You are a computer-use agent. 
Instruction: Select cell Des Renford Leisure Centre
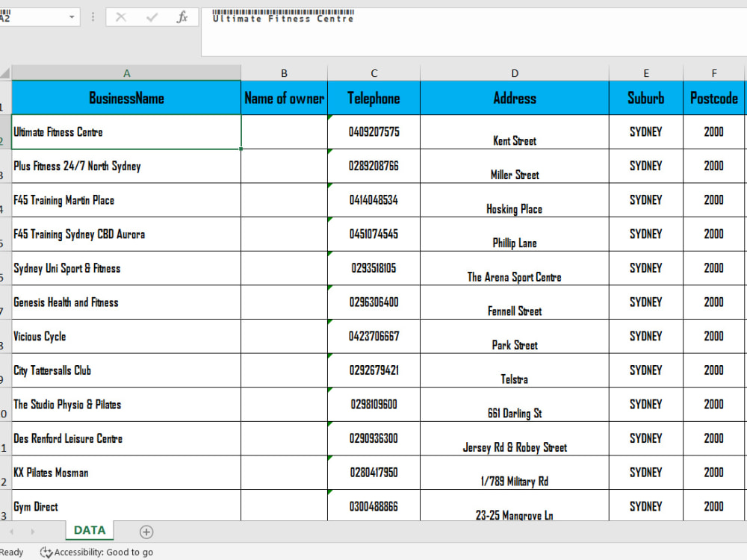click(126, 438)
